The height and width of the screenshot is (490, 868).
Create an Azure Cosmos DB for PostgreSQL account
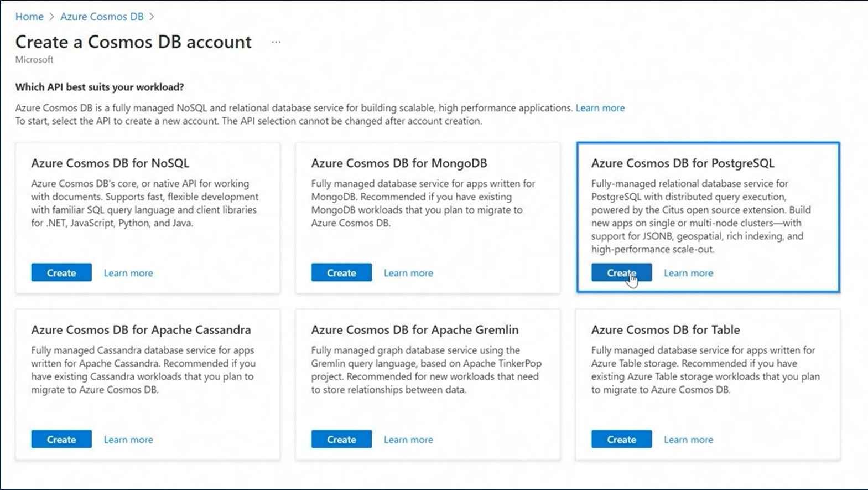[x=621, y=272]
